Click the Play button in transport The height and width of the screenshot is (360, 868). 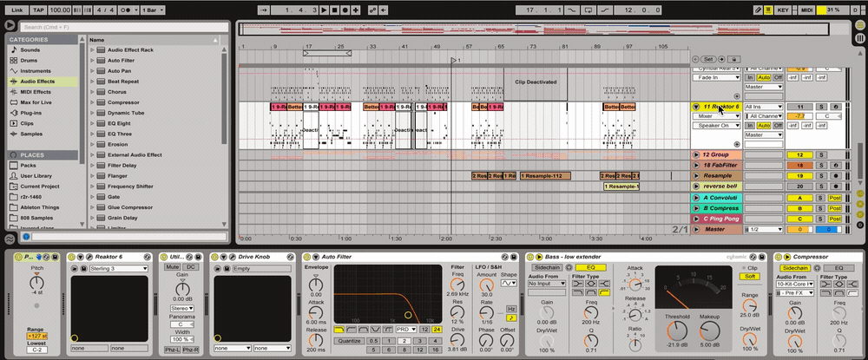pos(325,10)
